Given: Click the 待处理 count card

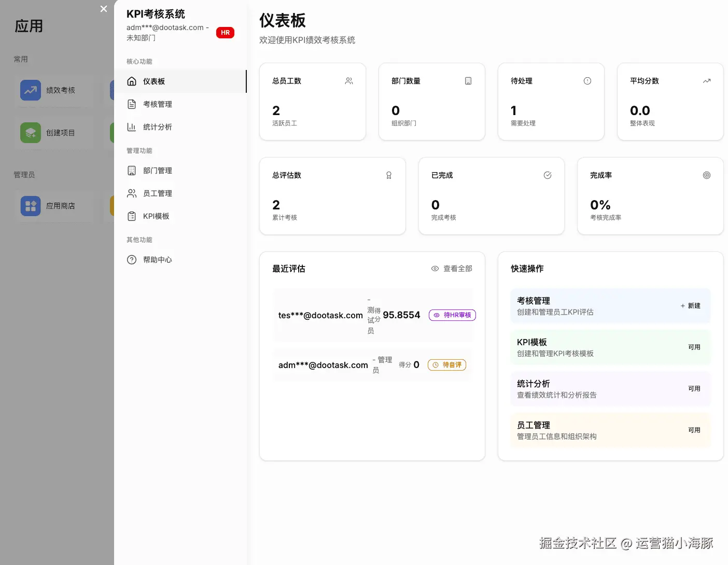Looking at the screenshot, I should [x=551, y=102].
